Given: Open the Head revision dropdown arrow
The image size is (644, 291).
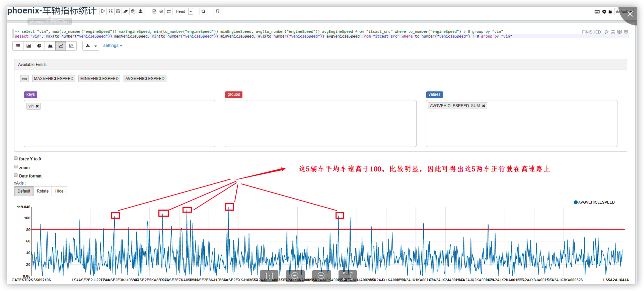Looking at the screenshot, I should pyautogui.click(x=191, y=11).
